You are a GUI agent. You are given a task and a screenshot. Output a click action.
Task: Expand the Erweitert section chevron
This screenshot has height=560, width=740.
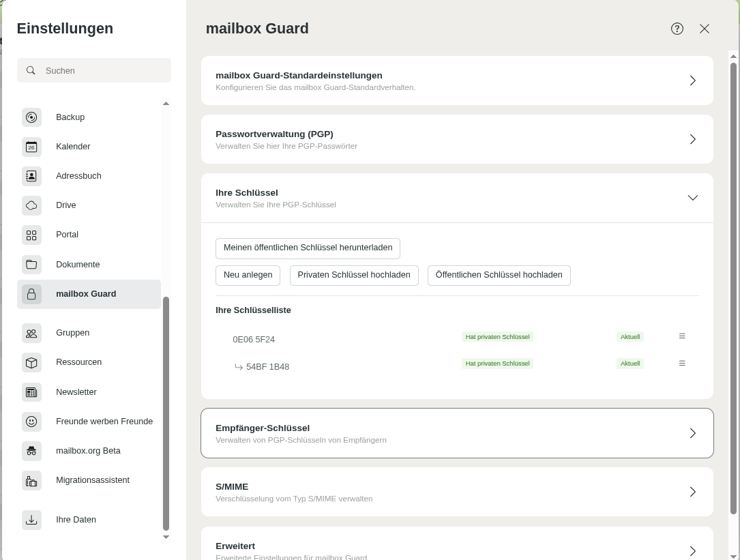point(693,551)
